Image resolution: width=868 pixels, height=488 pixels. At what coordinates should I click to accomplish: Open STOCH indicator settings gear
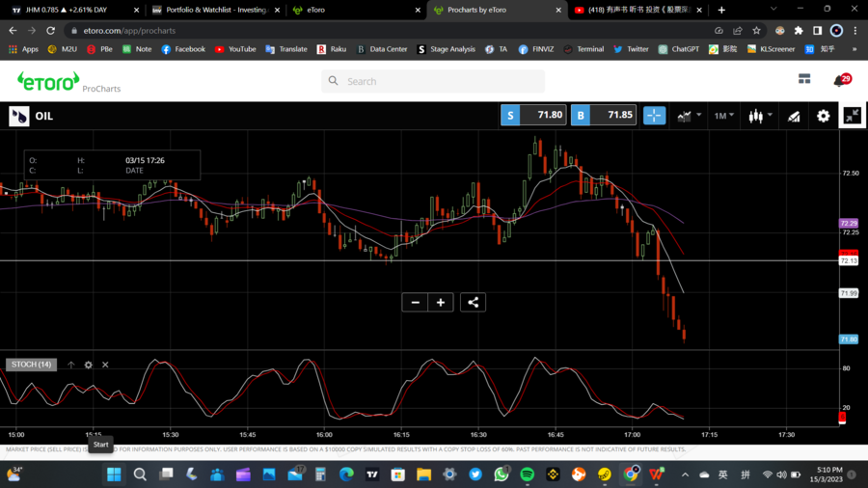89,365
